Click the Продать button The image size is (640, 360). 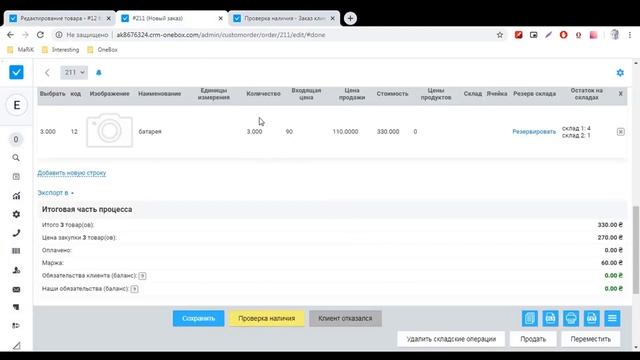click(533, 339)
